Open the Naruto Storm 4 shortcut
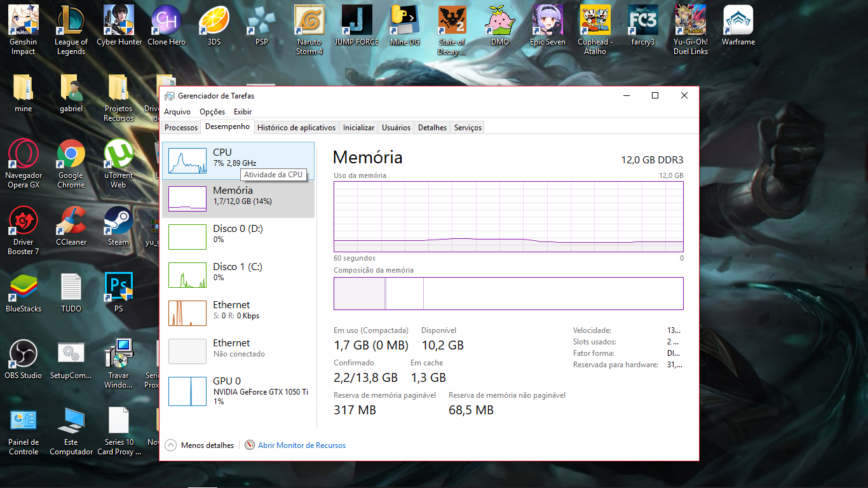This screenshot has height=488, width=868. coord(309,30)
